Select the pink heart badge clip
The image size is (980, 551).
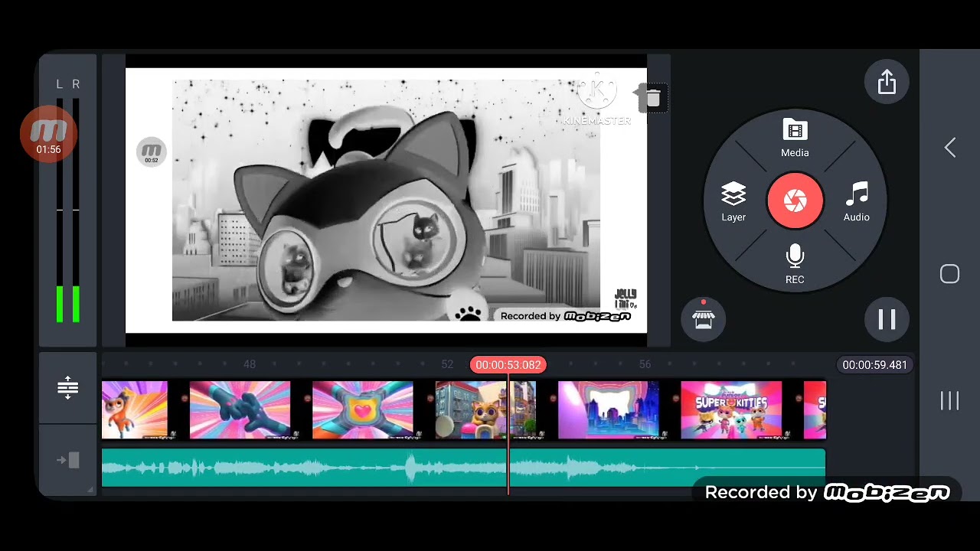[362, 410]
